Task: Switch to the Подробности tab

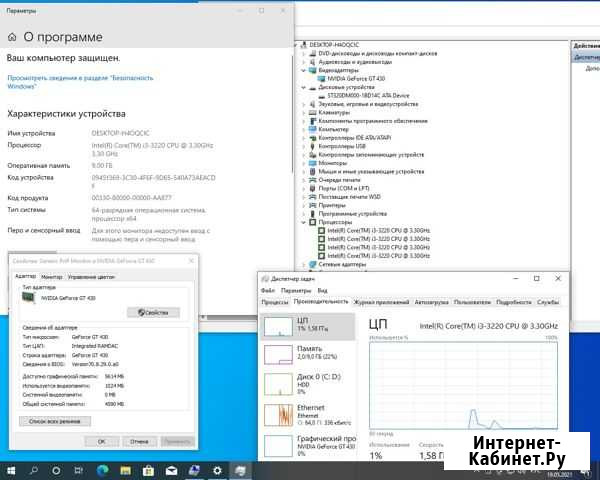Action: click(514, 302)
